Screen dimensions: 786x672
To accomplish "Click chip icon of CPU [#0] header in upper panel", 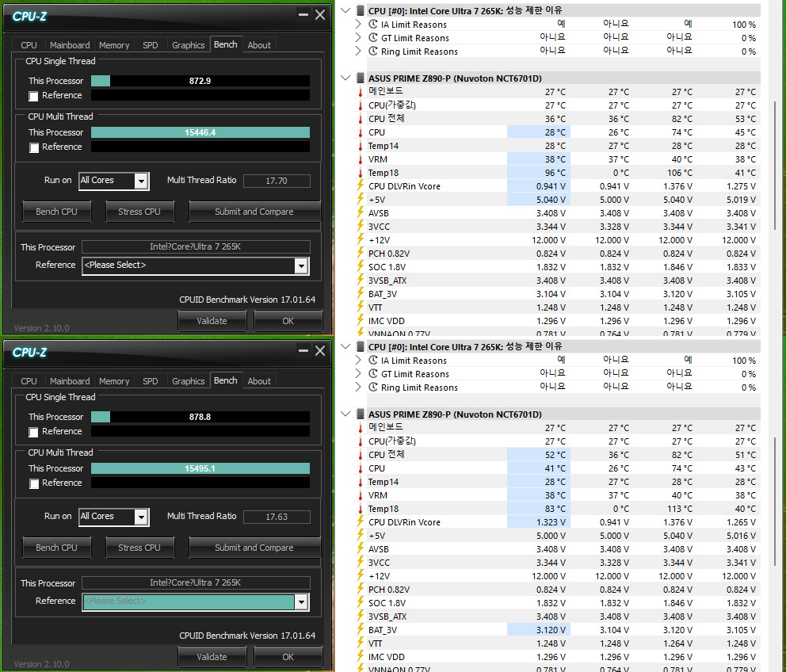I will tap(360, 10).
